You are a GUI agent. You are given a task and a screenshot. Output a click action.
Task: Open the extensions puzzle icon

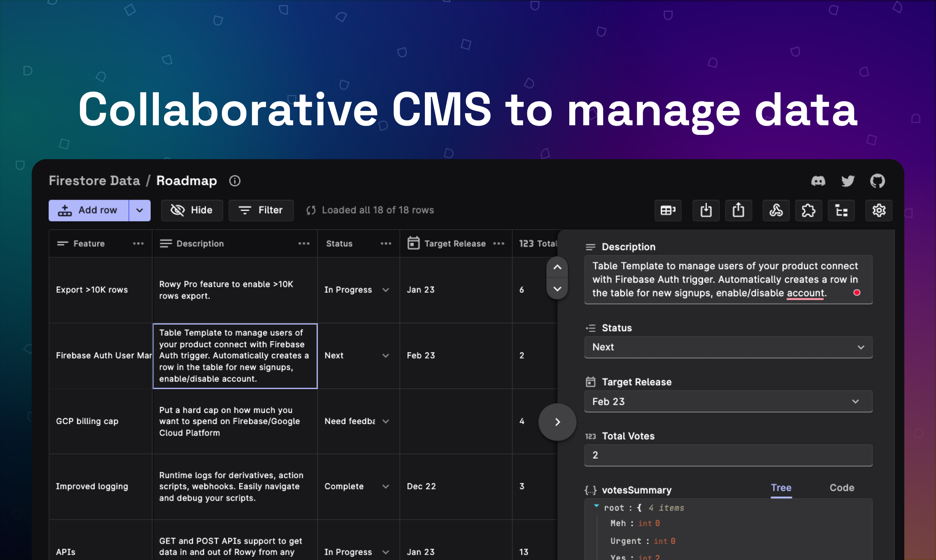click(808, 210)
